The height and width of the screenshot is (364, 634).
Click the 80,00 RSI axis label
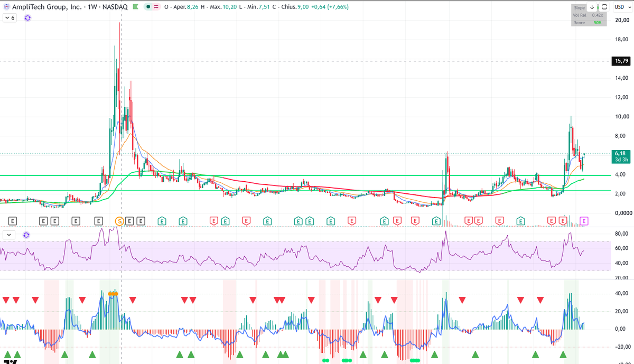(x=621, y=234)
